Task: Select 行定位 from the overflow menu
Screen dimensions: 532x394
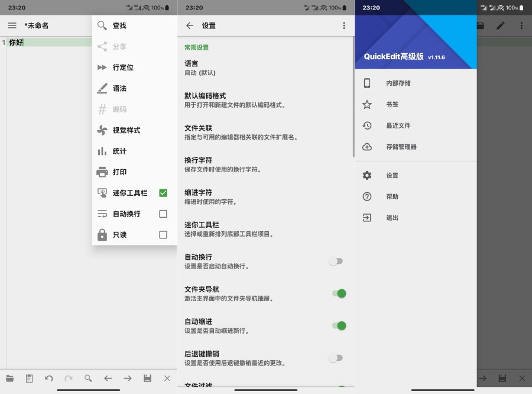Action: click(x=134, y=67)
